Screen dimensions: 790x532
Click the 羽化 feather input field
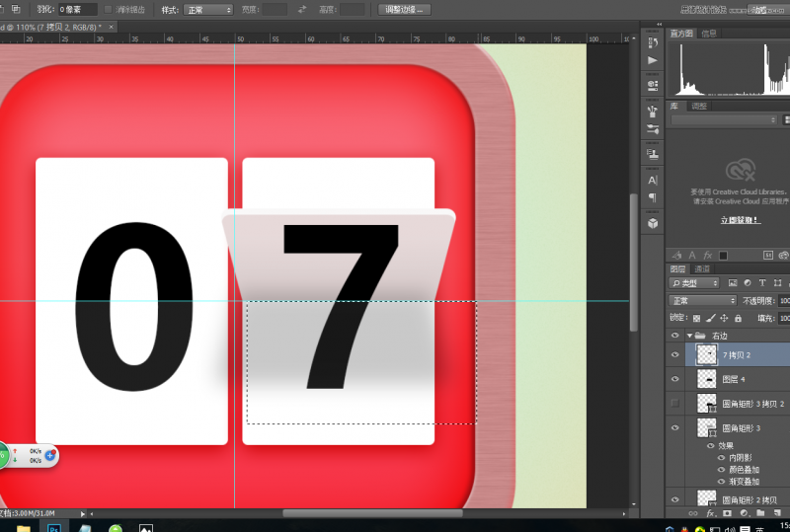(77, 9)
